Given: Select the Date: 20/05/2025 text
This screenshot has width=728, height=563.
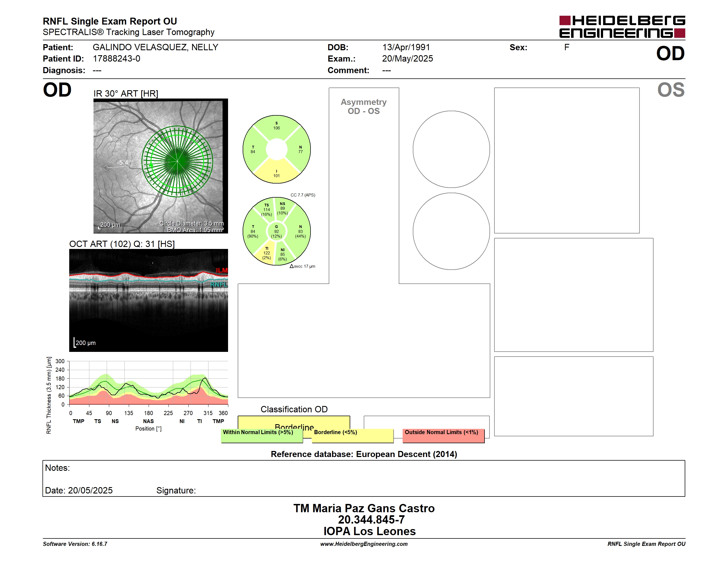Looking at the screenshot, I should pos(79,490).
